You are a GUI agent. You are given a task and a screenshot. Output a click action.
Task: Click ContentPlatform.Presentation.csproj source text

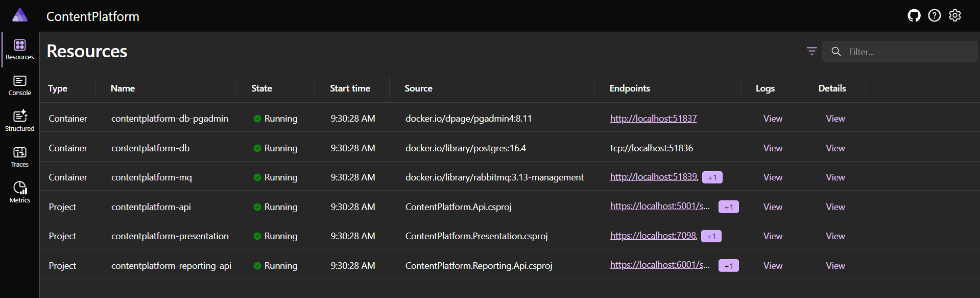tap(476, 236)
